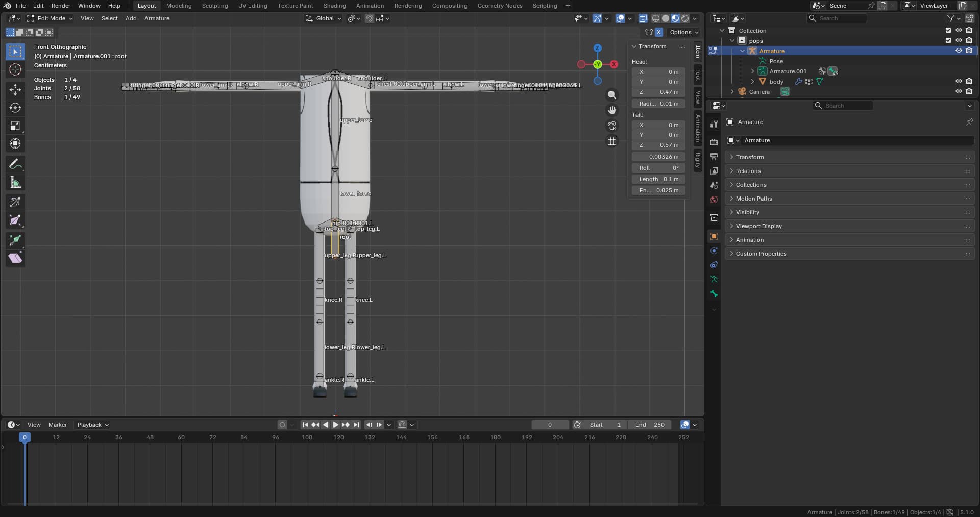The image size is (980, 517).
Task: Toggle X-axis mirror in viewport header
Action: click(x=659, y=32)
